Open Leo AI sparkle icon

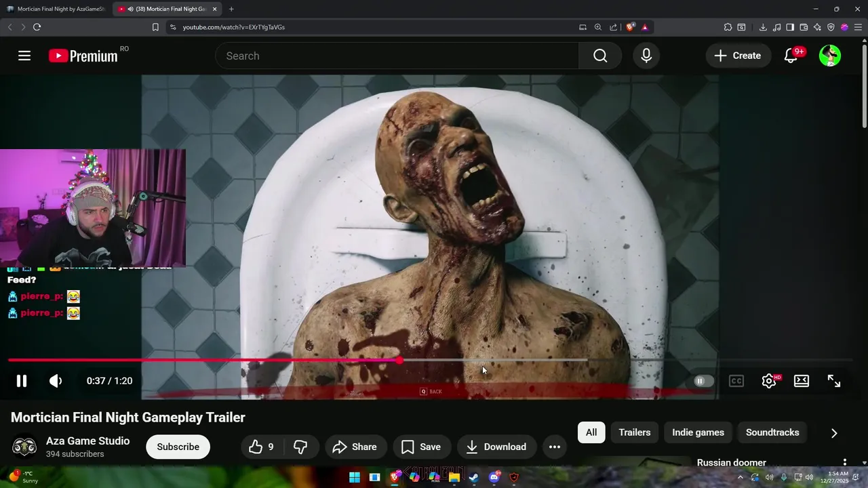(x=817, y=27)
